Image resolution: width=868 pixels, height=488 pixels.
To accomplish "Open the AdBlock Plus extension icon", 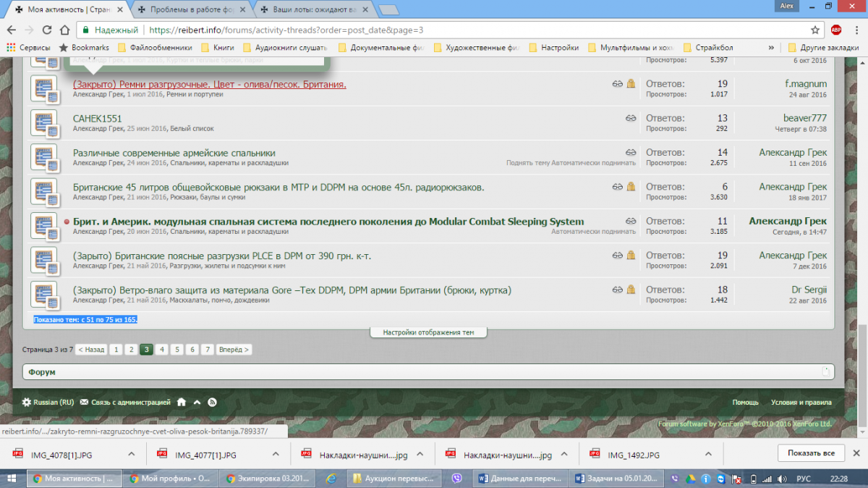I will click(x=836, y=30).
